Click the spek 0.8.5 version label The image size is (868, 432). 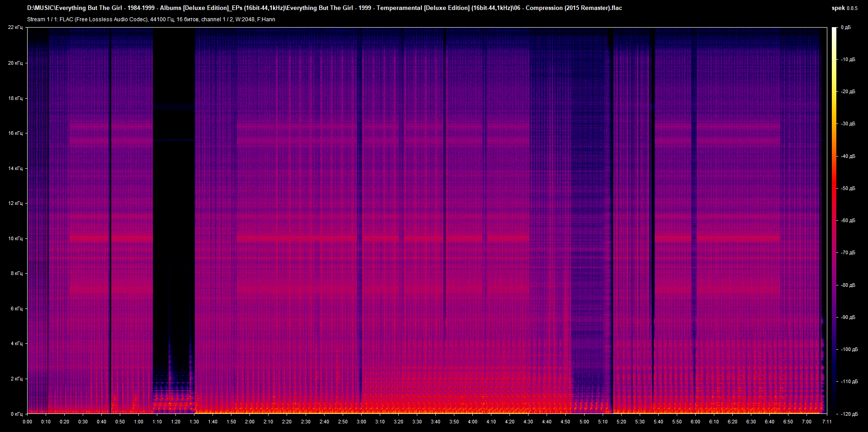[844, 8]
